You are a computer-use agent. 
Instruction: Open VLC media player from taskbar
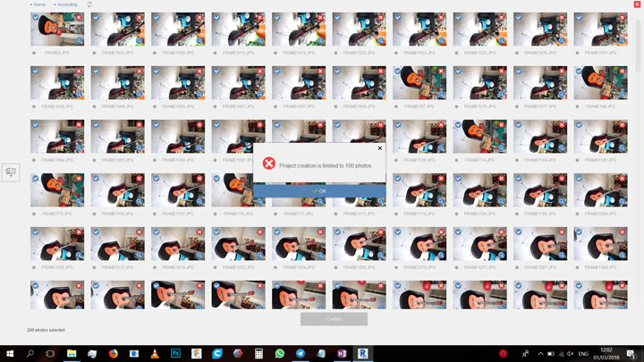coord(155,353)
